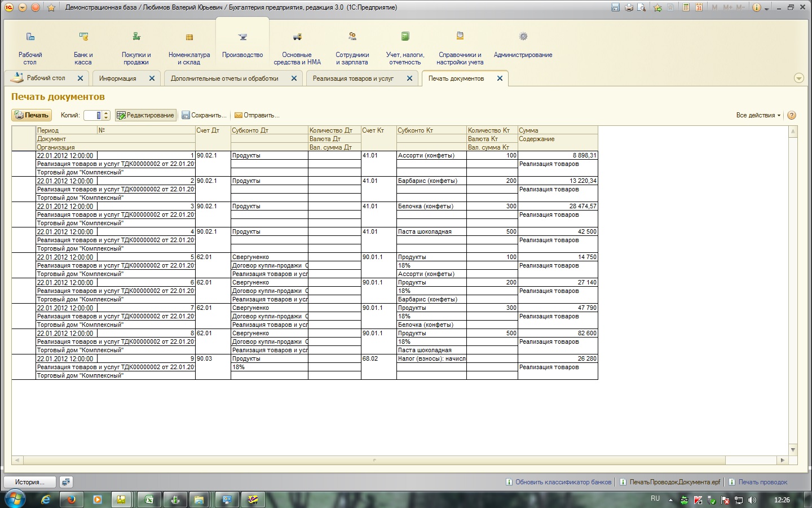Open the dropdown arrow left of the favorites star
This screenshot has height=508, width=812.
(22, 7)
